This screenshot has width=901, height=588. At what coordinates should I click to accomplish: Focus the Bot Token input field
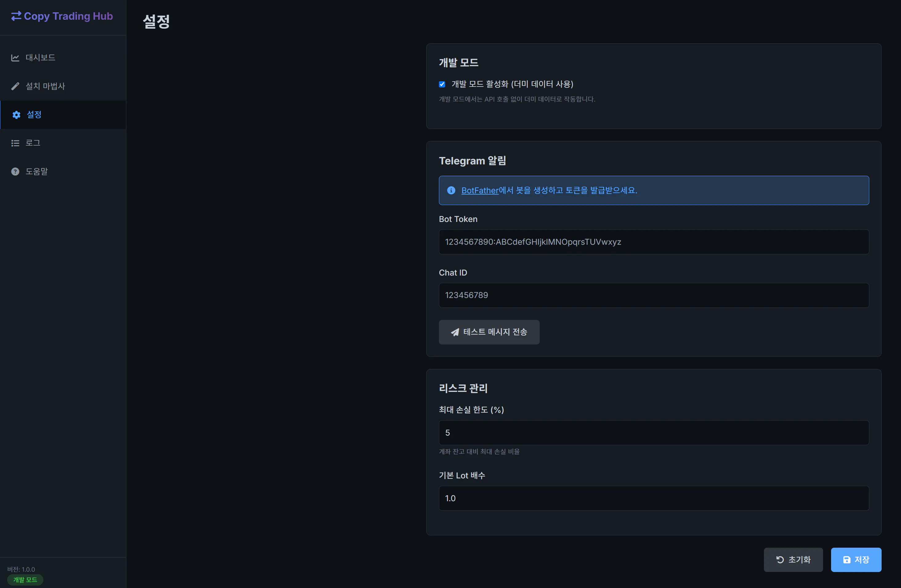(653, 242)
